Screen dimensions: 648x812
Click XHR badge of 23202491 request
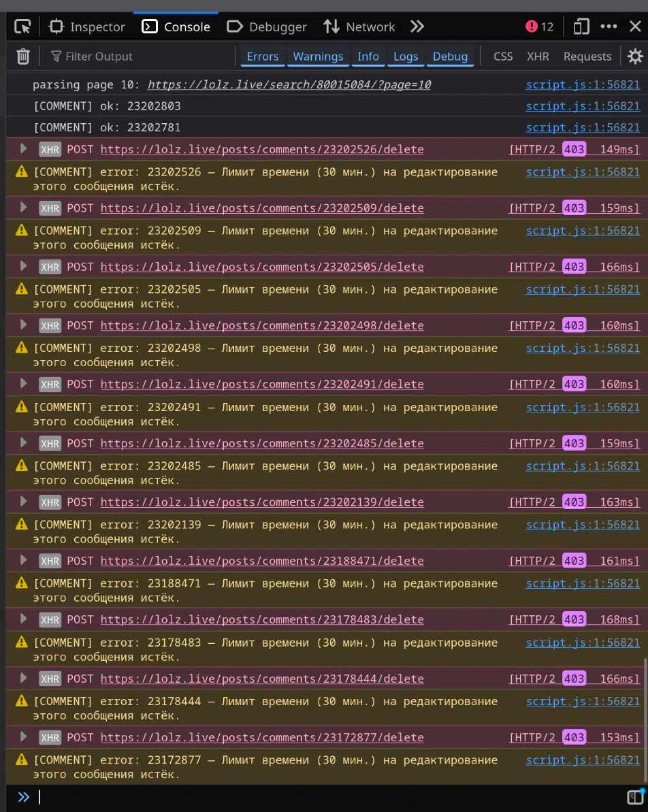(x=50, y=385)
